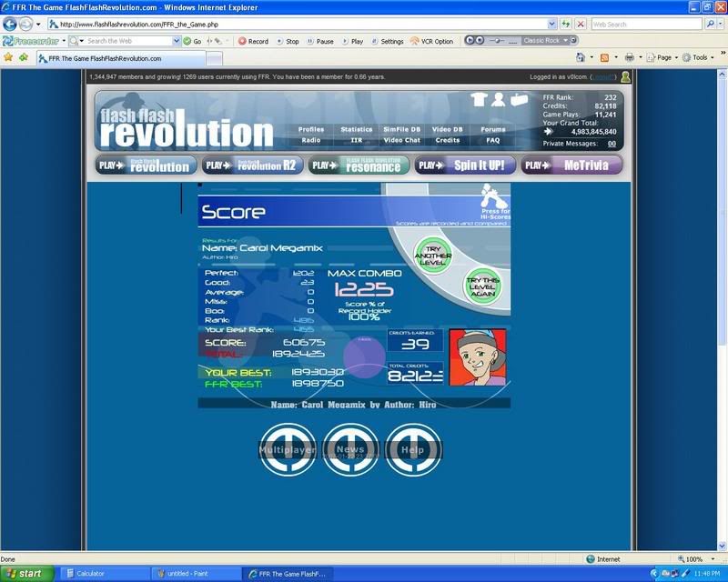The height and width of the screenshot is (582, 728).
Task: Click the Press for Hi-Scores icon
Action: tap(494, 201)
